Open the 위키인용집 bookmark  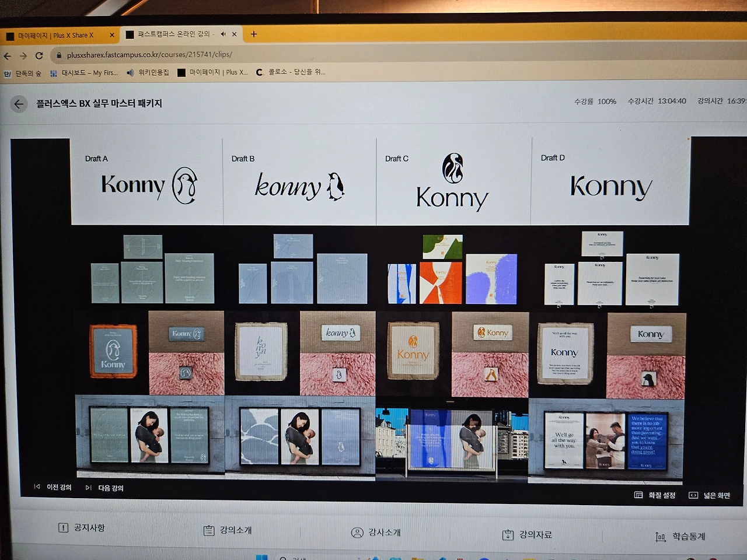pos(148,72)
